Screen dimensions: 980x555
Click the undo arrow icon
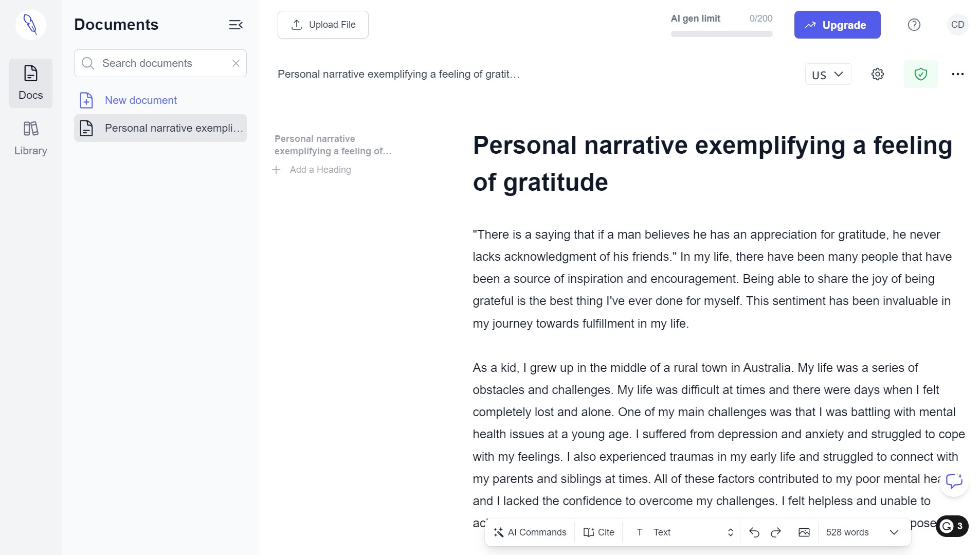754,532
